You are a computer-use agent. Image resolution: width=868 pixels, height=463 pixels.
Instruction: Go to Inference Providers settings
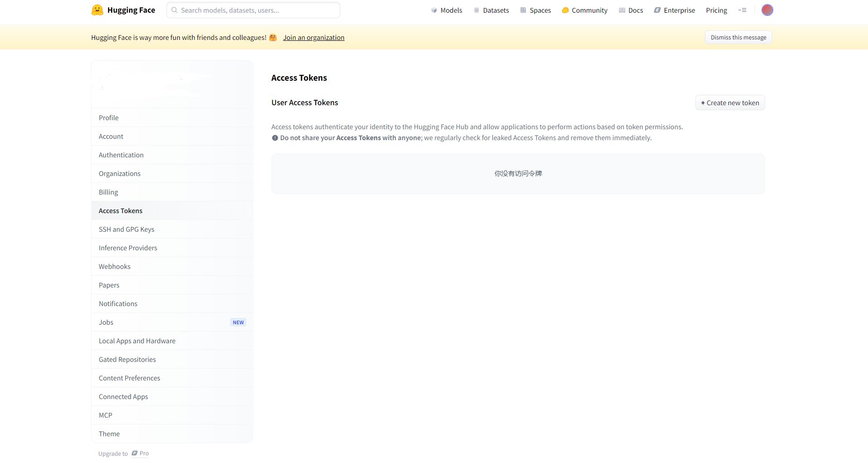[128, 248]
